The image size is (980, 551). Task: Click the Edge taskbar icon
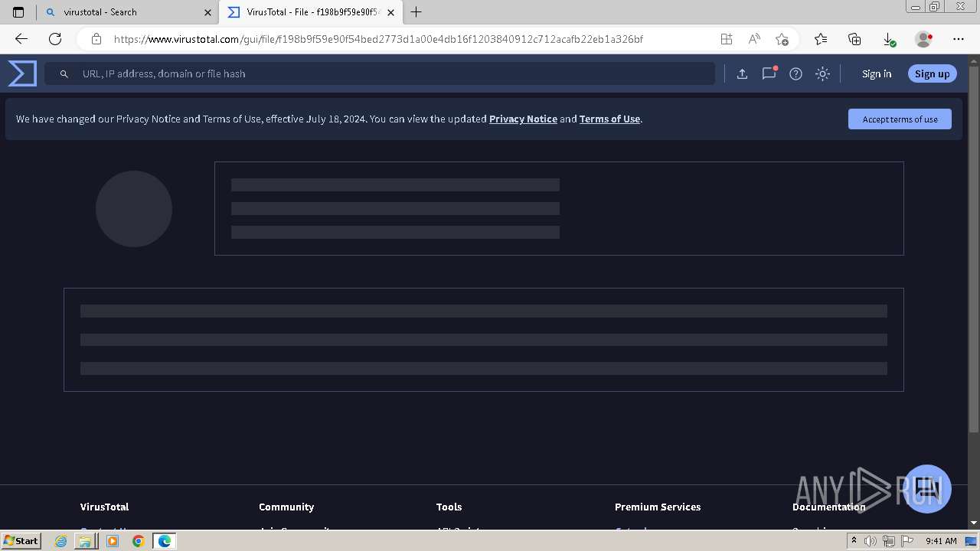click(164, 541)
